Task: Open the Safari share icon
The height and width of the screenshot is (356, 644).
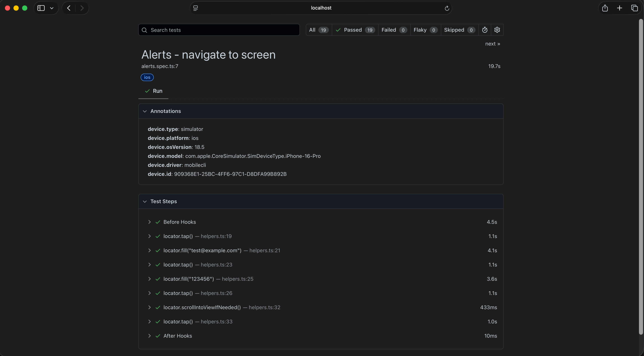Action: point(605,8)
